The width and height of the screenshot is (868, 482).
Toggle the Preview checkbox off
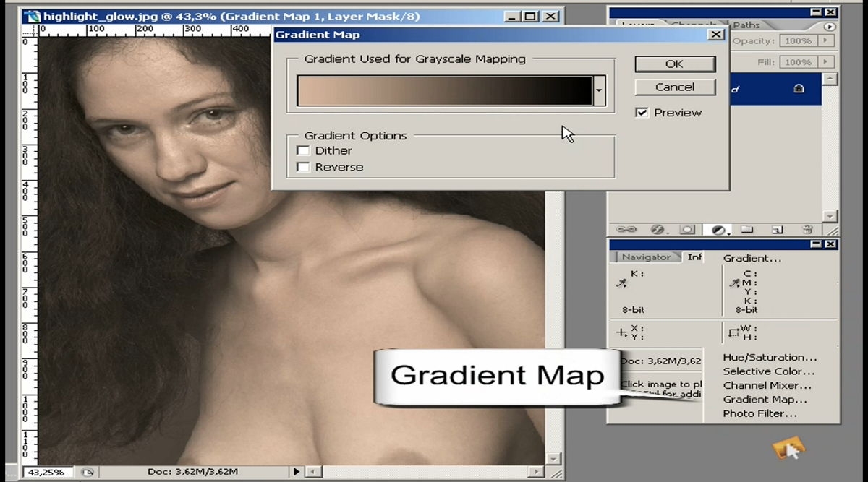[642, 113]
